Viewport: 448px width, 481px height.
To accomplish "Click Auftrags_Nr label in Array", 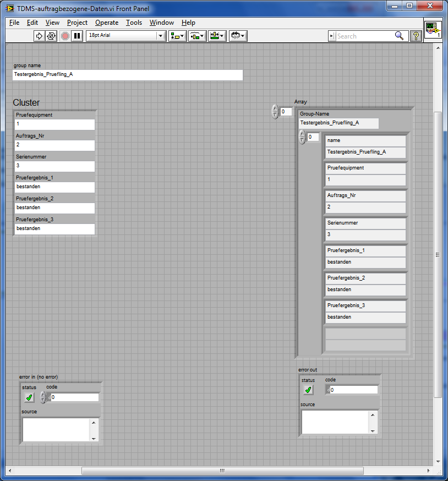I will click(x=365, y=196).
